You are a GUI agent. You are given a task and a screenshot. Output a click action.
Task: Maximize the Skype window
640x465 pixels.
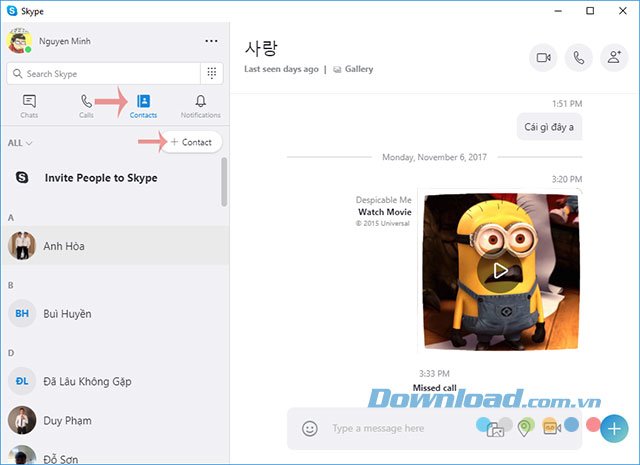click(x=590, y=11)
